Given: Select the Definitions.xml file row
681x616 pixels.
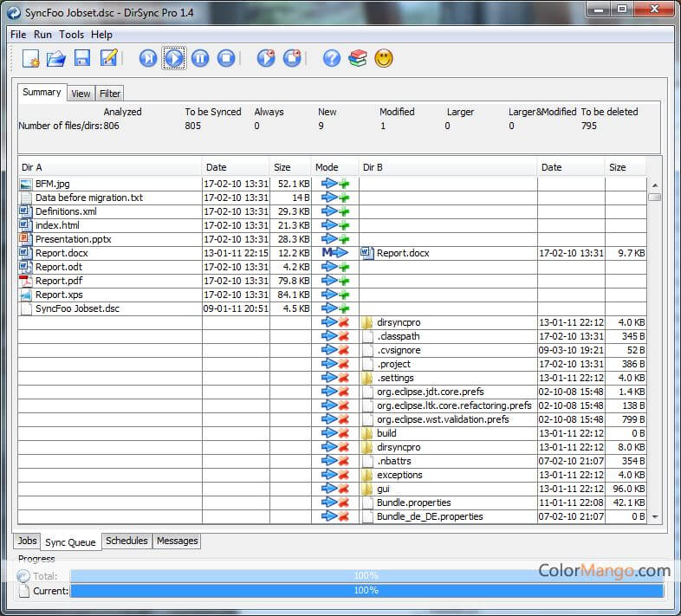Looking at the screenshot, I should coord(332,211).
